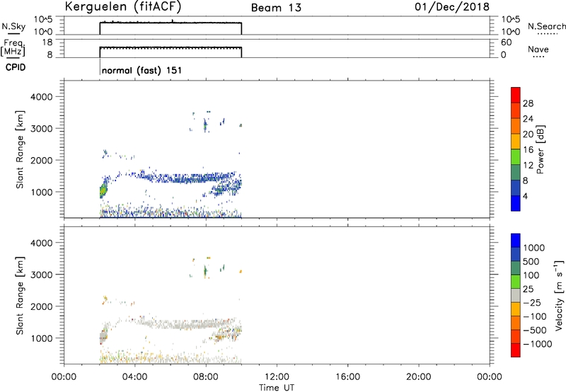The height and width of the screenshot is (392, 566).
Task: Click the yellow-orange swatch on the Power colorbar
Action: (516, 141)
